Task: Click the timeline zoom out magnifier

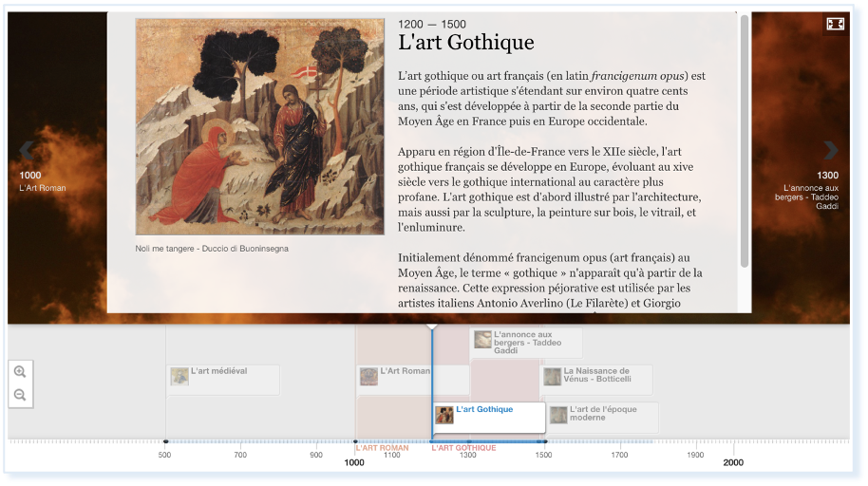Action: (x=20, y=395)
